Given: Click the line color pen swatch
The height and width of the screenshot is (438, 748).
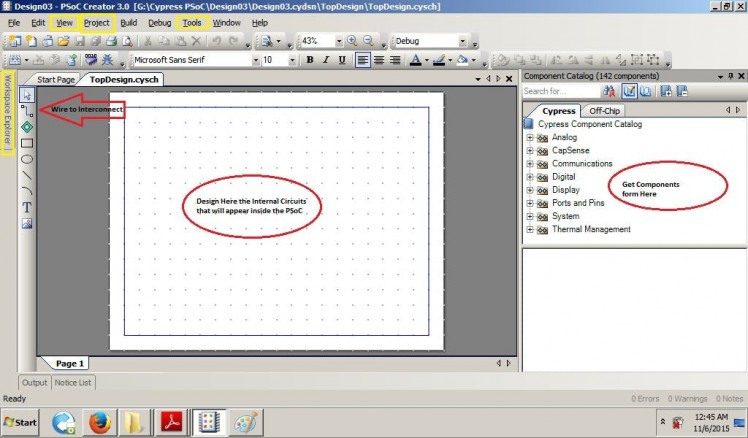Looking at the screenshot, I should click(438, 60).
